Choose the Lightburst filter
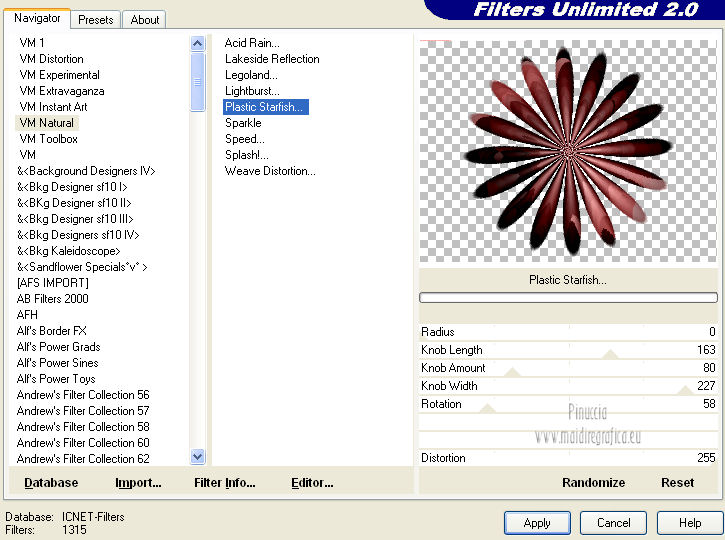725x540 pixels. coord(252,91)
